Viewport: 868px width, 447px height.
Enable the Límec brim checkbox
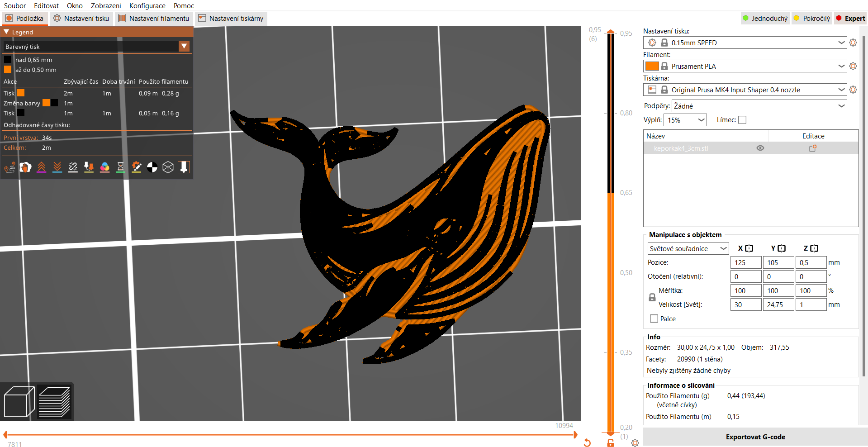tap(742, 120)
